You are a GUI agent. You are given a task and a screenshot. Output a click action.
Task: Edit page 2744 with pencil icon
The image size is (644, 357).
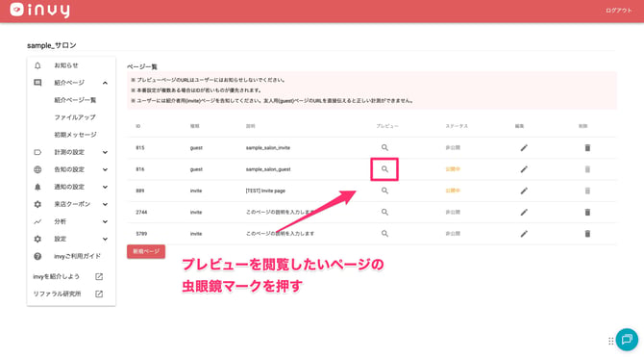point(524,212)
